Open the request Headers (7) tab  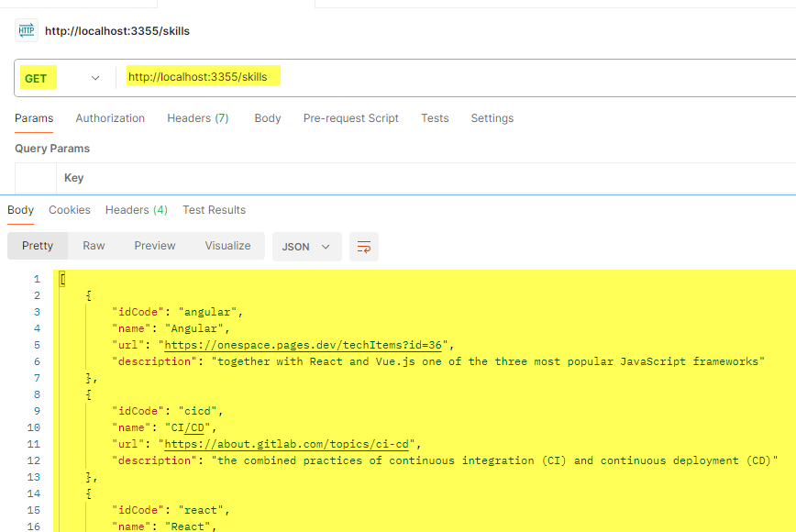pyautogui.click(x=197, y=118)
